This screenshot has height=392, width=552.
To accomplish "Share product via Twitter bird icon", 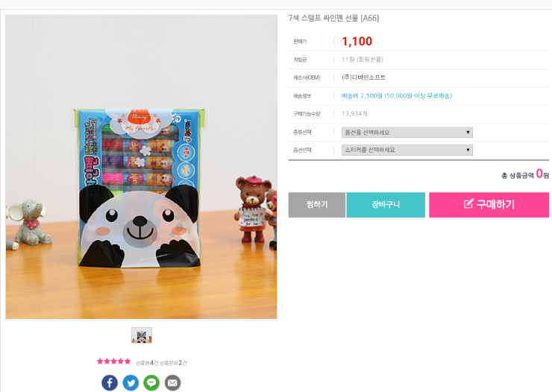I will (x=131, y=382).
